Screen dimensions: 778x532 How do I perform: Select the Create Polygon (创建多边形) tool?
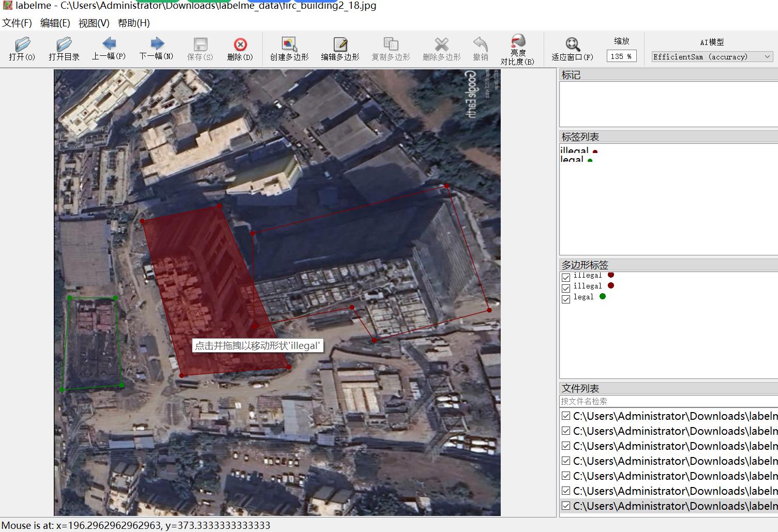point(289,49)
